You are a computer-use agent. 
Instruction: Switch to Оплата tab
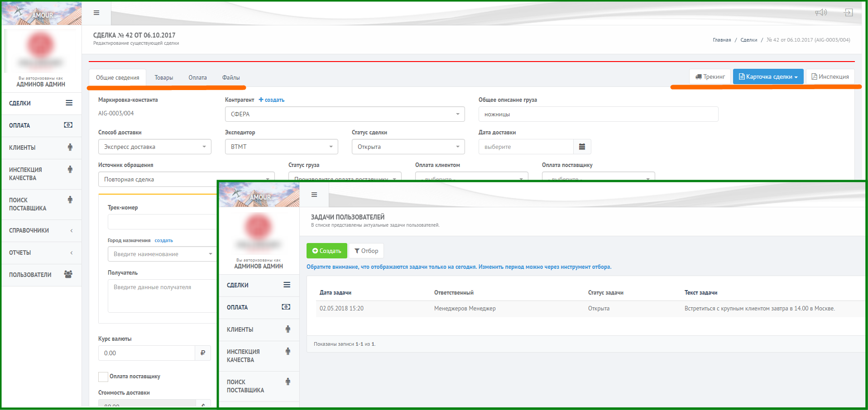(198, 77)
